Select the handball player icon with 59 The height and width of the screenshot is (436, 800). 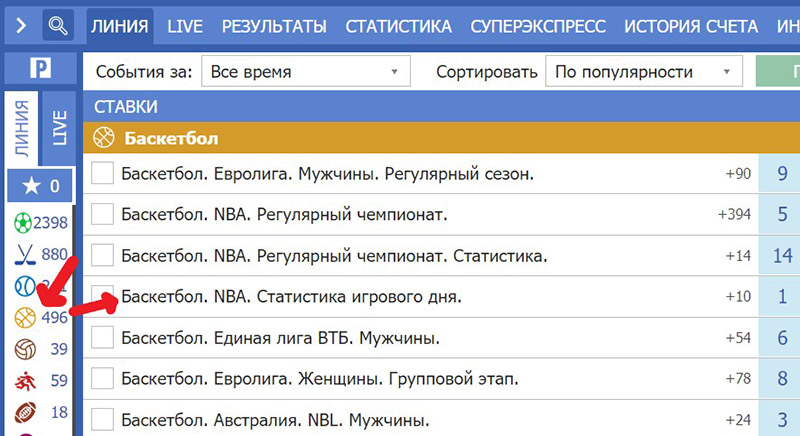[x=25, y=381]
